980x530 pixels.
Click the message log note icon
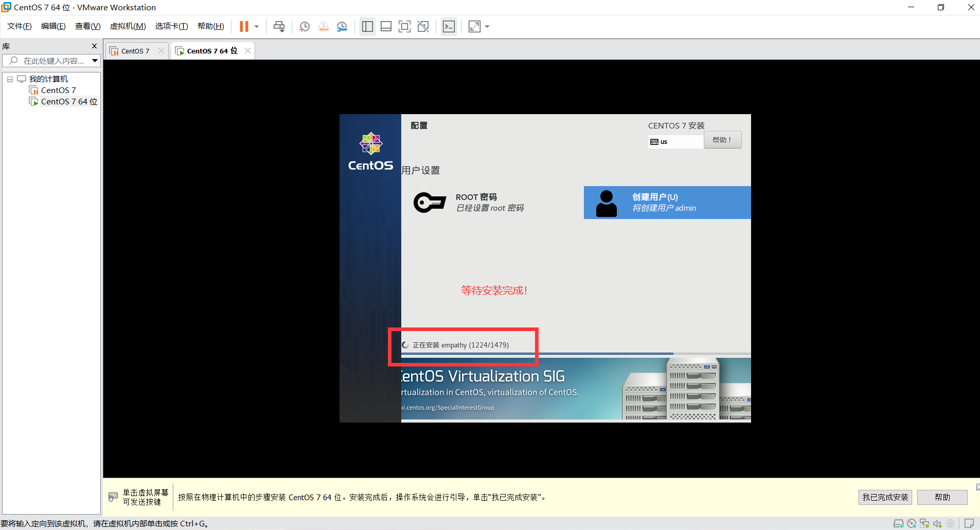pos(969,524)
